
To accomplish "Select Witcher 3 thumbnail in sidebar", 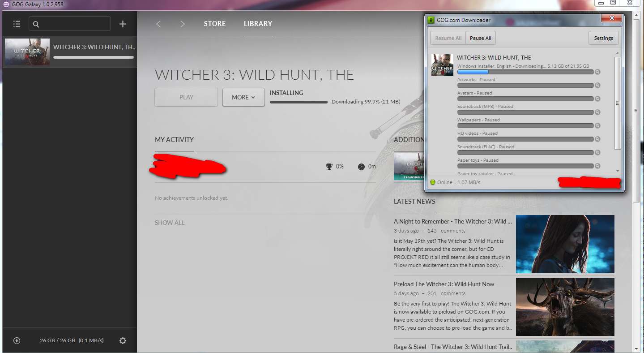I will coord(27,52).
